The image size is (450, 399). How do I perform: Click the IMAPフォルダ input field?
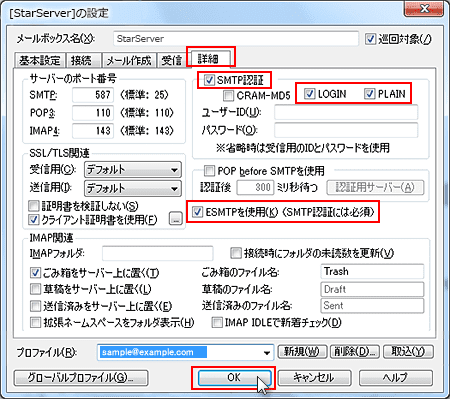157,253
